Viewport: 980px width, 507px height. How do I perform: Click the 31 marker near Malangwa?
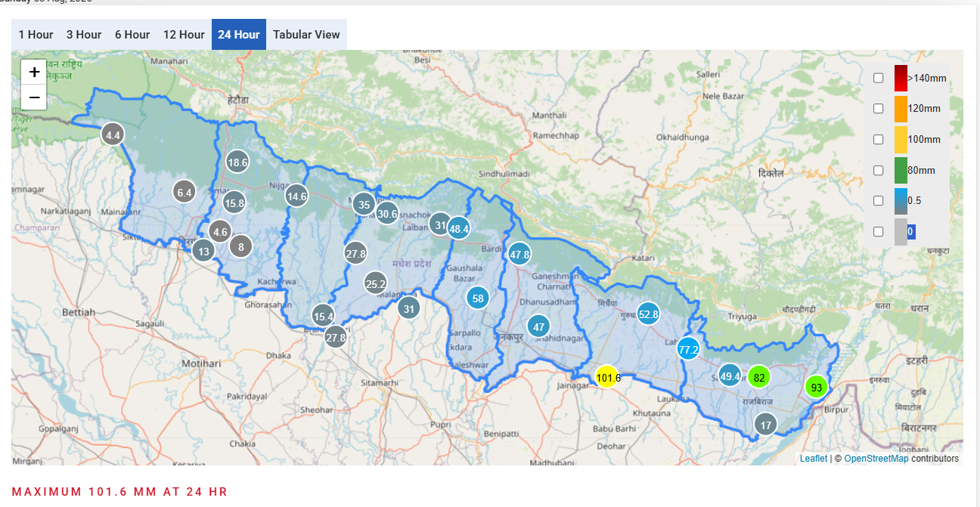(x=409, y=308)
